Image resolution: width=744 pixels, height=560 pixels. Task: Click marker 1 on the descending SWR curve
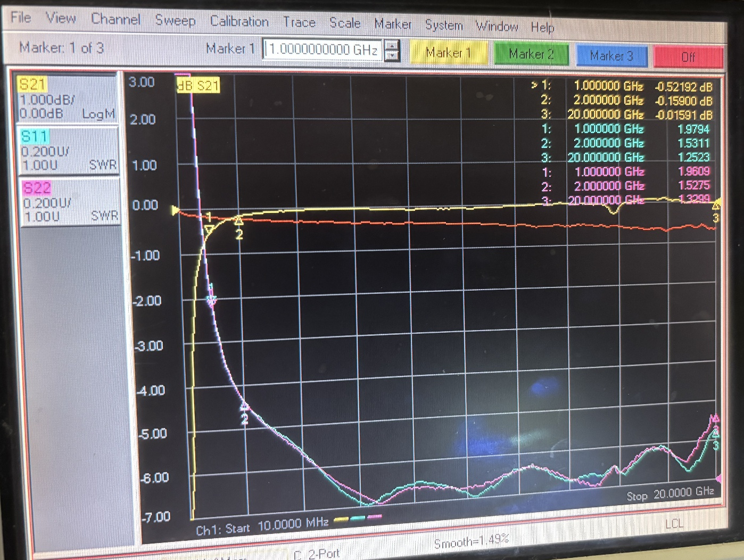click(x=211, y=301)
